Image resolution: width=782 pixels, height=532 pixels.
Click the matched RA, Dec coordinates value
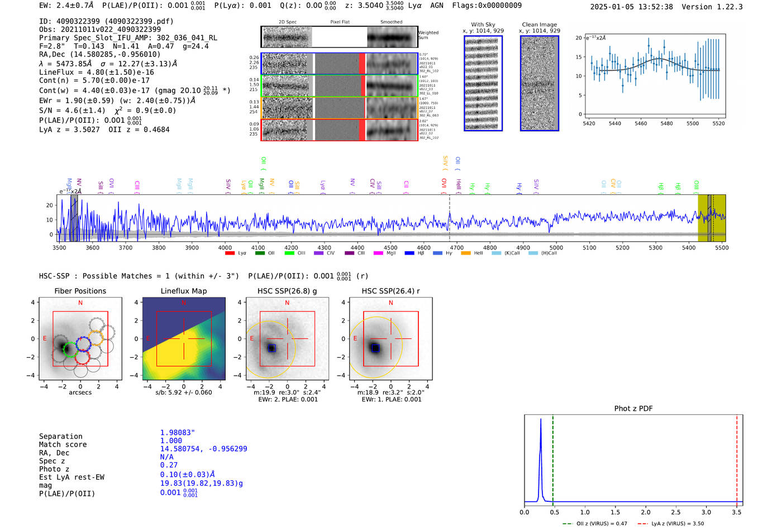tap(203, 449)
